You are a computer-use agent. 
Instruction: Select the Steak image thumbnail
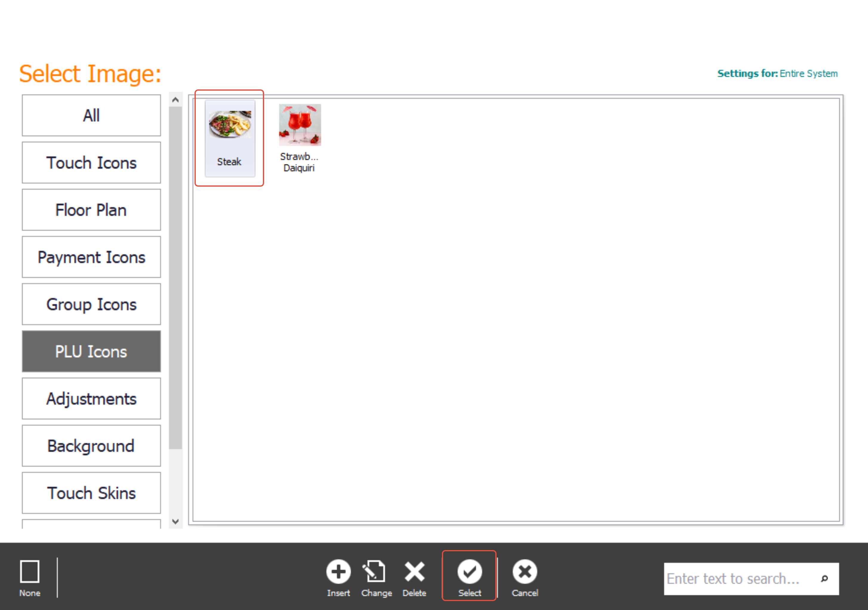(x=230, y=138)
